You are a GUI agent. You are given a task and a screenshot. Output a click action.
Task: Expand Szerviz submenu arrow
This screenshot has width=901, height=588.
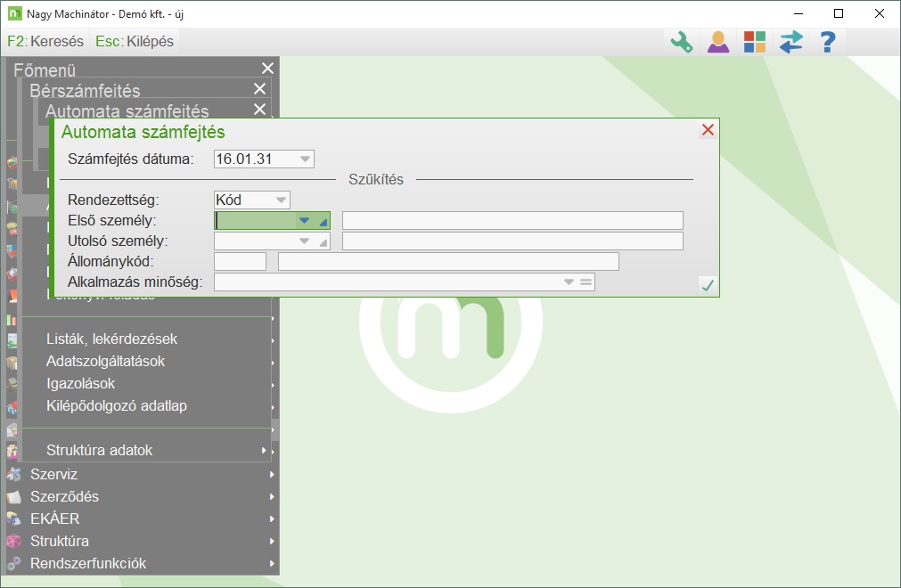point(272,474)
